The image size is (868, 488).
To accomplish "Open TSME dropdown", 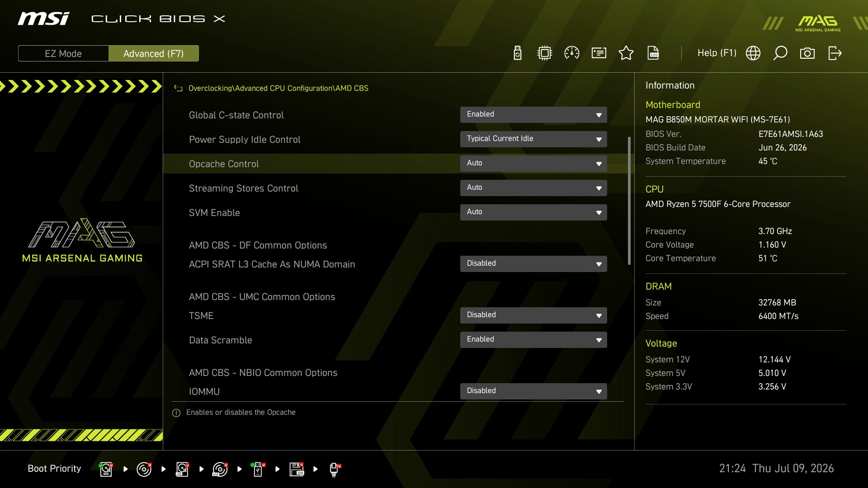I will point(533,315).
